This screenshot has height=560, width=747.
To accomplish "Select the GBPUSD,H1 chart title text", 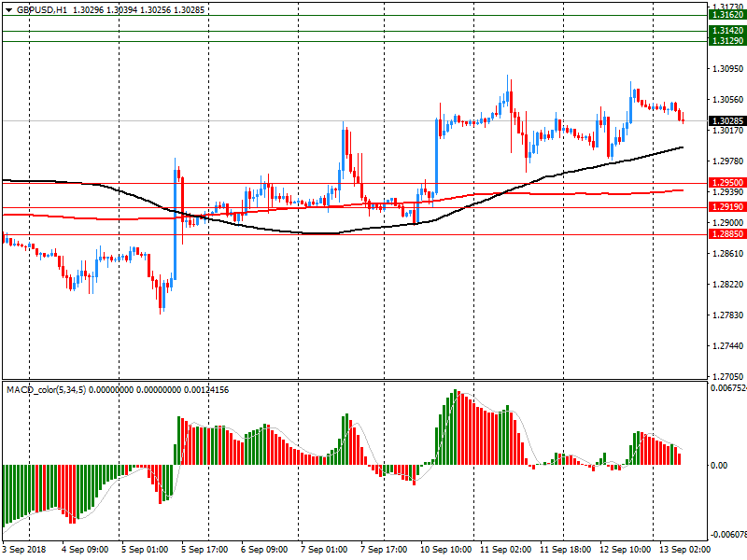I will 42,9.
